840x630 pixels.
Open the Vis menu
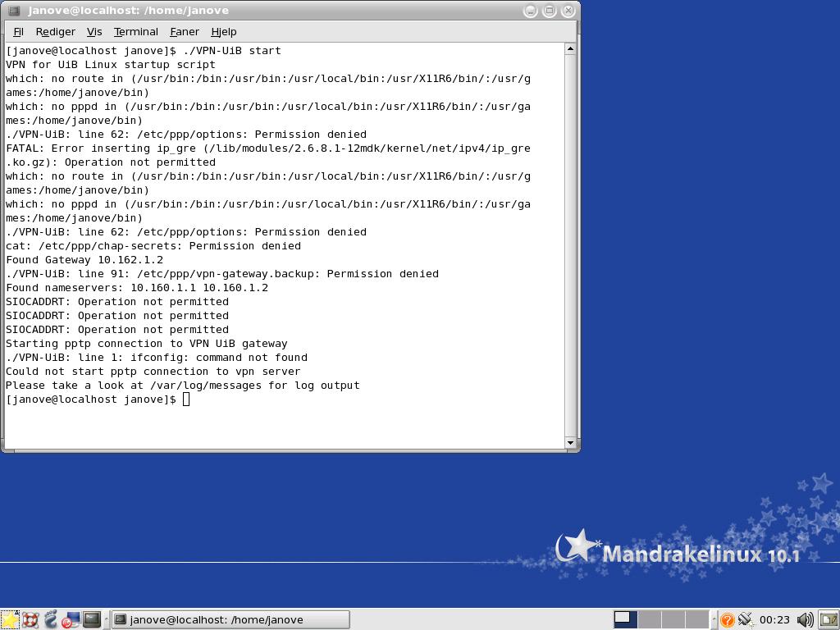[94, 32]
